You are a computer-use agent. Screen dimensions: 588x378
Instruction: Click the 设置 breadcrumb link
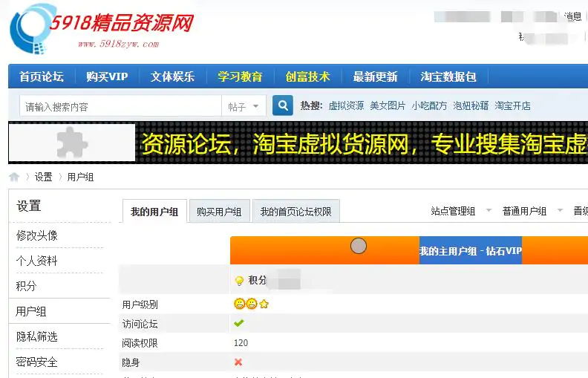tap(44, 177)
